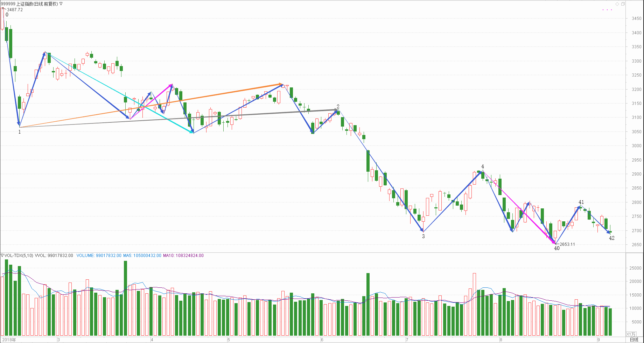This screenshot has height=343, width=644.
Task: Click the MA5 volume average value label
Action: point(142,256)
